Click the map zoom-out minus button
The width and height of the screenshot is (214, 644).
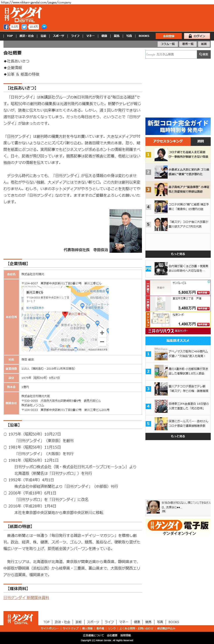coord(102,342)
